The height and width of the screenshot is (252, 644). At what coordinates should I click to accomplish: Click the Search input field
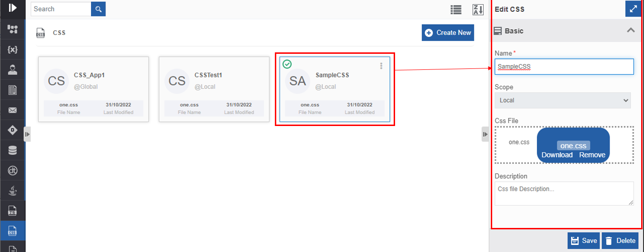click(61, 9)
